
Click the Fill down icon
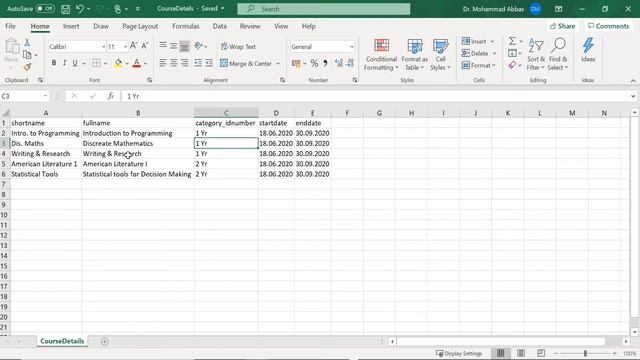point(512,53)
